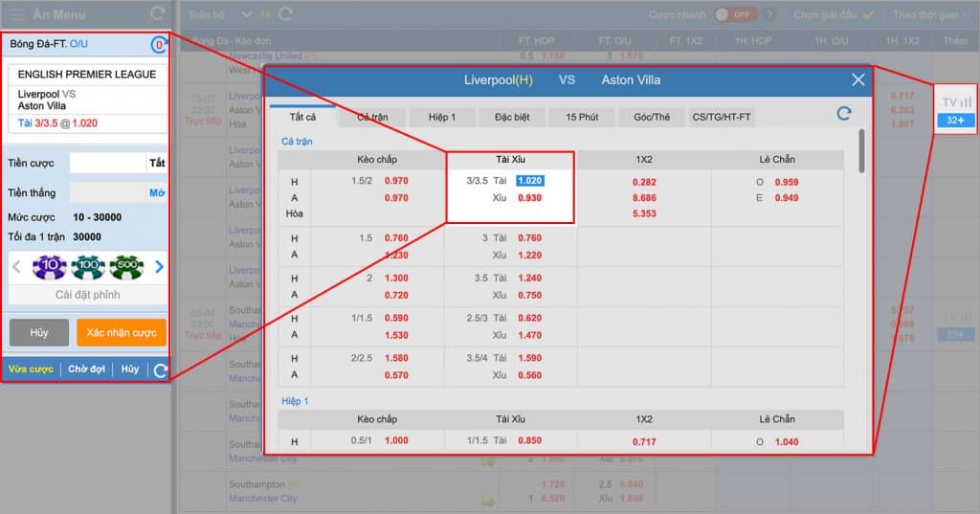Image resolution: width=980 pixels, height=514 pixels.
Task: Switch to the Hiệp 1 tab
Action: (441, 117)
